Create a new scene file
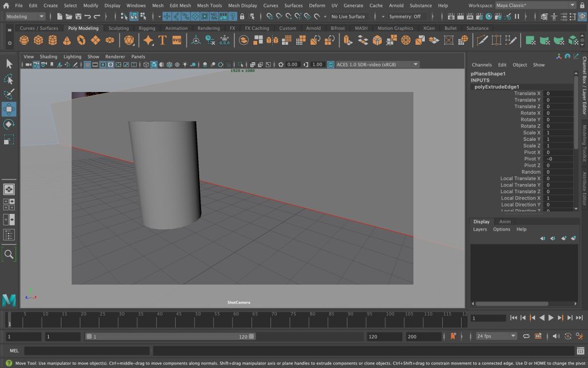588x368 pixels. pyautogui.click(x=60, y=17)
